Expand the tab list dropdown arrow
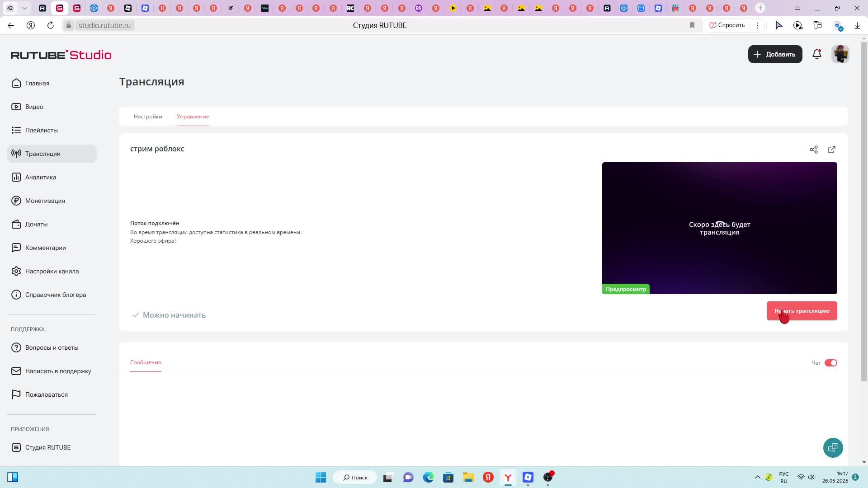The image size is (868, 488). click(x=24, y=8)
